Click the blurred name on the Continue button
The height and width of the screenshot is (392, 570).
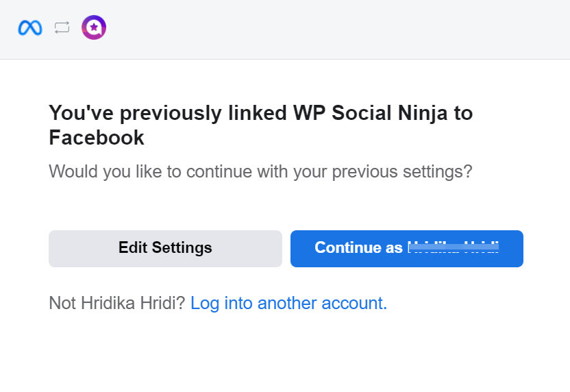click(453, 248)
